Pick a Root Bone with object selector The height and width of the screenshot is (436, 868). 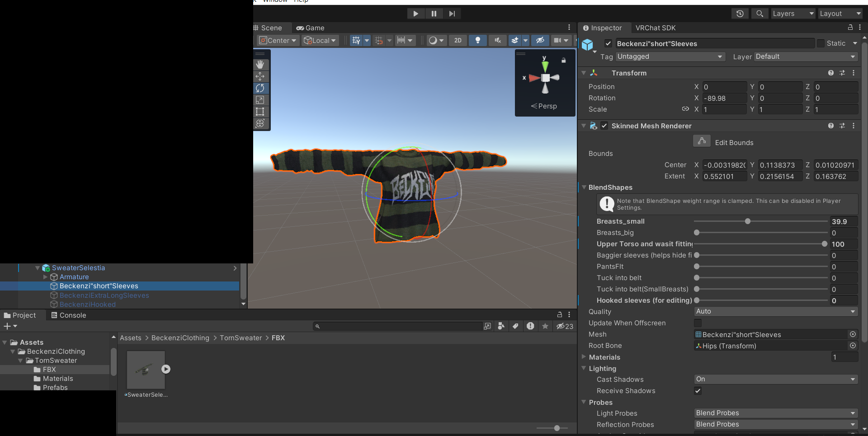[x=853, y=346]
